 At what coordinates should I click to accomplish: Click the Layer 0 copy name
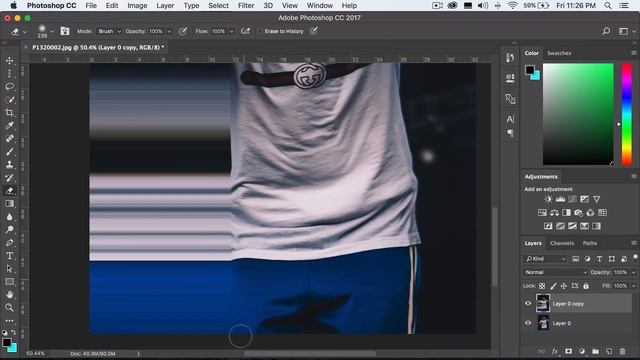tap(568, 304)
